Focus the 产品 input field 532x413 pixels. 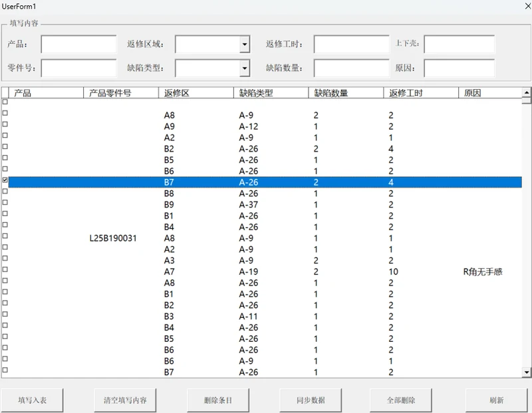coord(78,44)
